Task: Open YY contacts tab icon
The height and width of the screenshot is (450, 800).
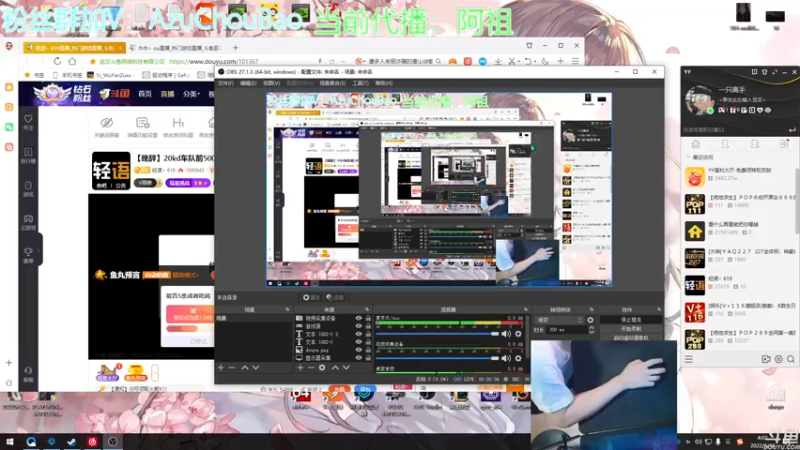Action: click(725, 144)
